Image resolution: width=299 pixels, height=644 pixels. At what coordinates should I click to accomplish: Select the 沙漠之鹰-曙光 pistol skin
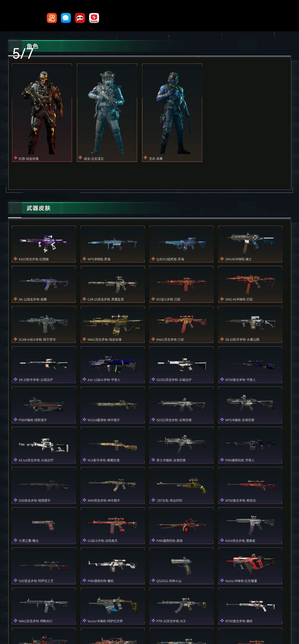[x=44, y=526]
